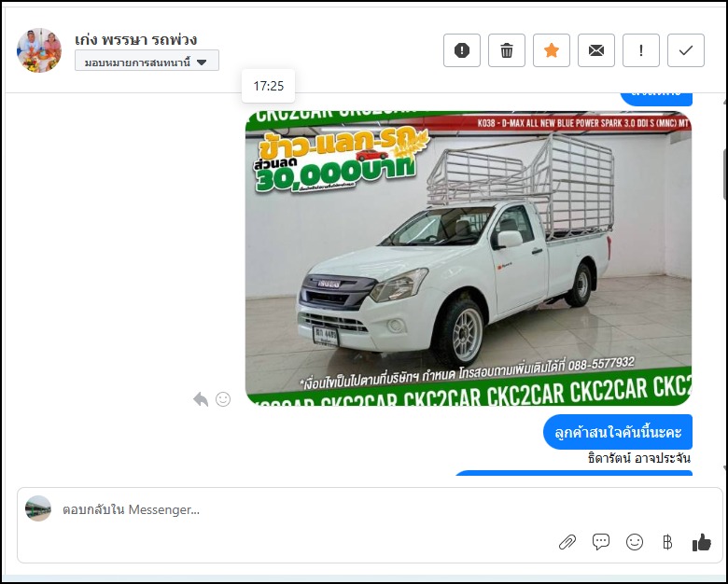Send a thumbs-up like
This screenshot has width=728, height=584.
pyautogui.click(x=701, y=542)
